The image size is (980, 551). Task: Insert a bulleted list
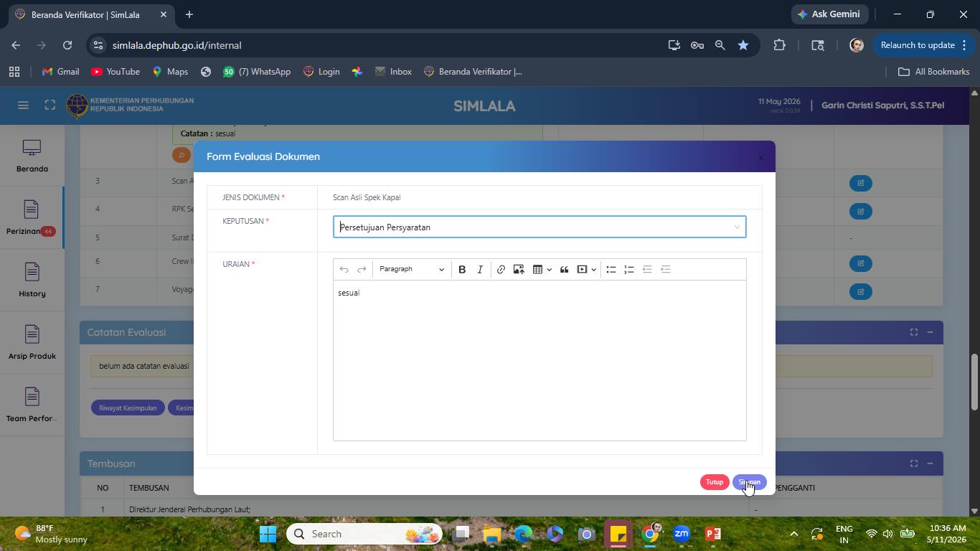[x=611, y=269]
